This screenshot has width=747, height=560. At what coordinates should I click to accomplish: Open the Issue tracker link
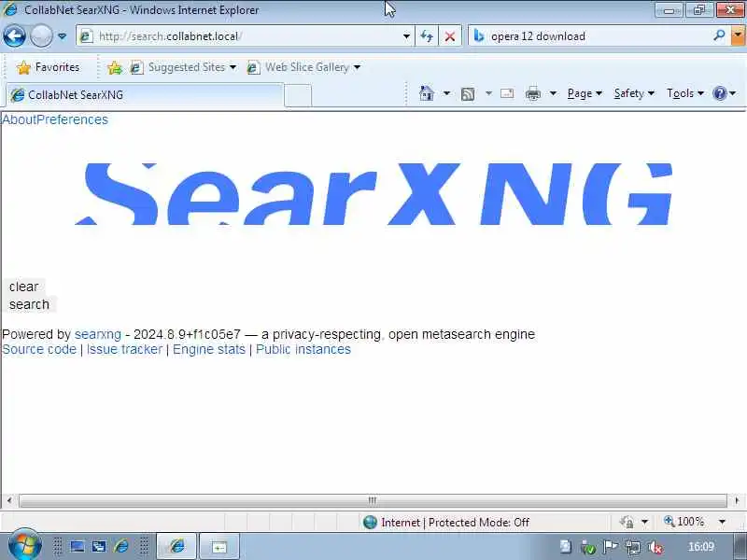click(124, 349)
